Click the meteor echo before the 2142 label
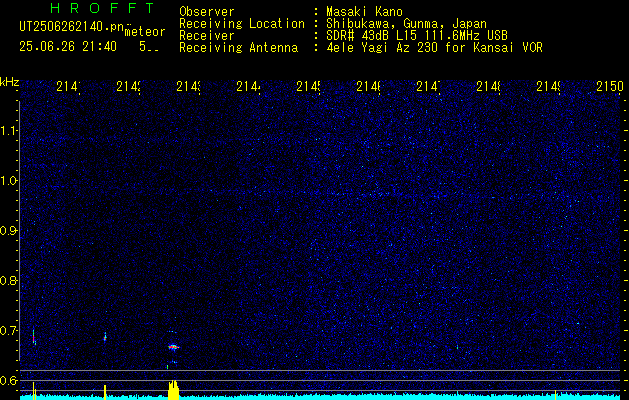This screenshot has height=400, width=629. [x=105, y=337]
